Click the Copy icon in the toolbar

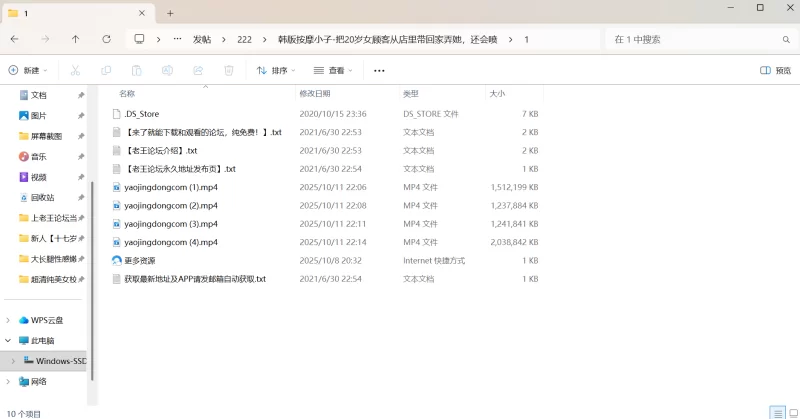tap(105, 71)
